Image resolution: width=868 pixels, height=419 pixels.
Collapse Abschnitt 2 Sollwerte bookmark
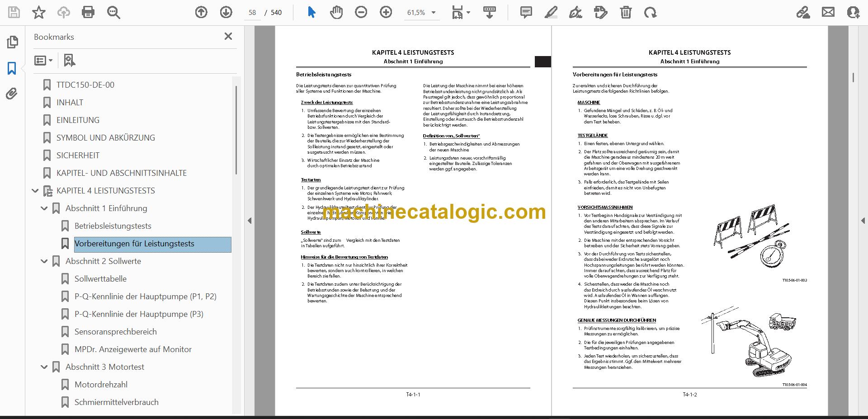[44, 261]
